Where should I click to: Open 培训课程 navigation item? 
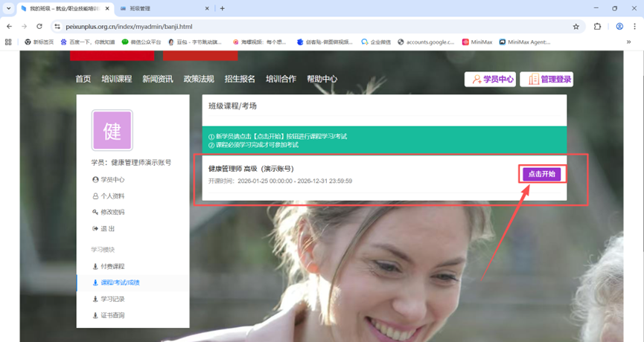(x=116, y=79)
